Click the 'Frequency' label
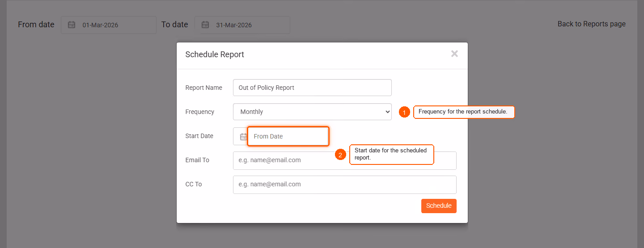The height and width of the screenshot is (248, 644). tap(199, 112)
